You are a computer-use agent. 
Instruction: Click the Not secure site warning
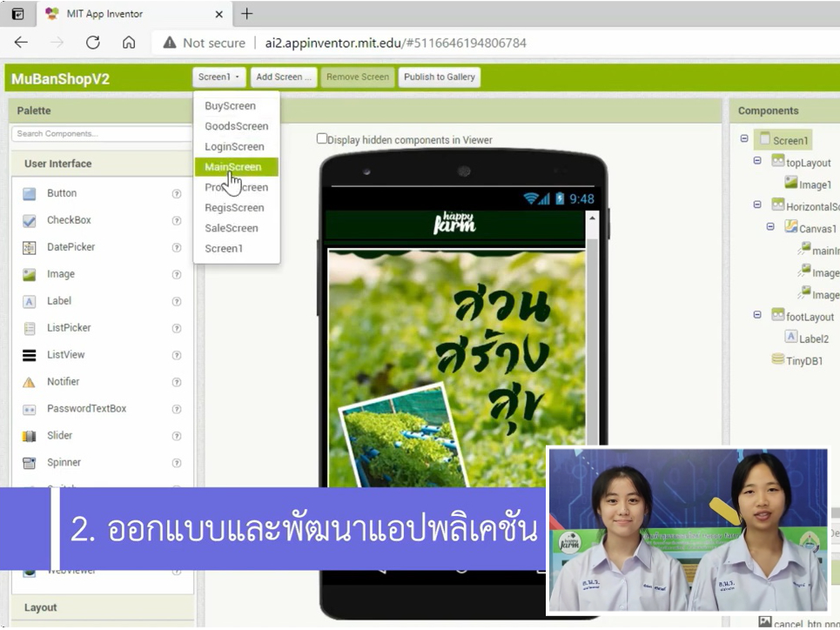pyautogui.click(x=204, y=43)
